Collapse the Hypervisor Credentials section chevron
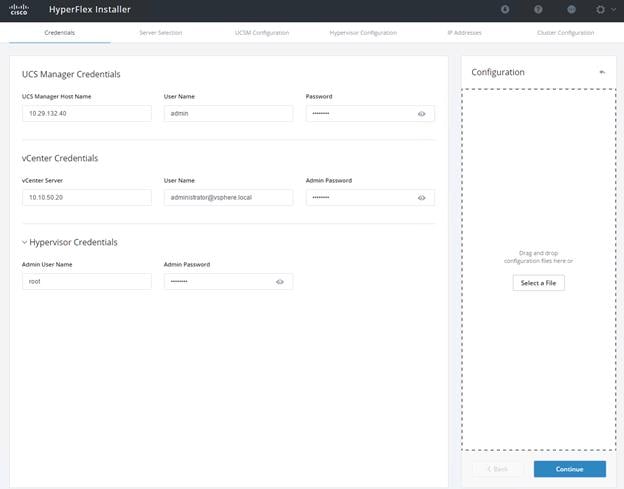Screen dimensions: 624x489 (25, 242)
